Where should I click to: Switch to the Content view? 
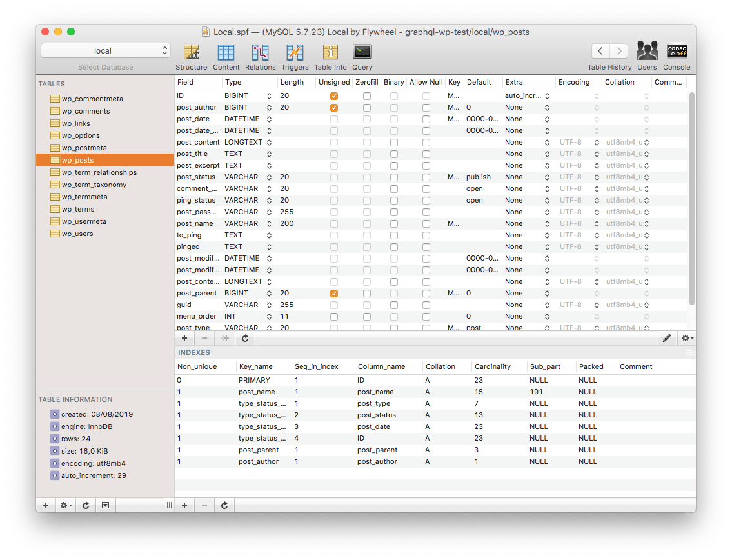(x=226, y=57)
